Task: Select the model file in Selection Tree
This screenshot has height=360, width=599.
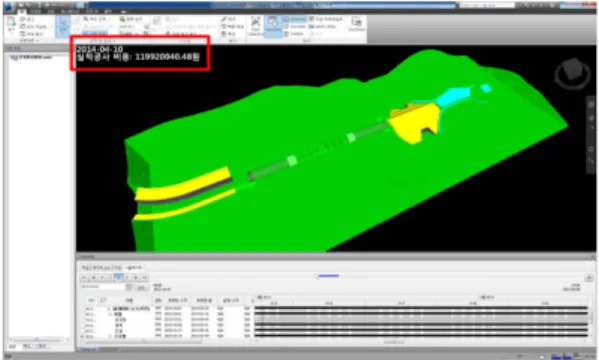Action: click(31, 57)
